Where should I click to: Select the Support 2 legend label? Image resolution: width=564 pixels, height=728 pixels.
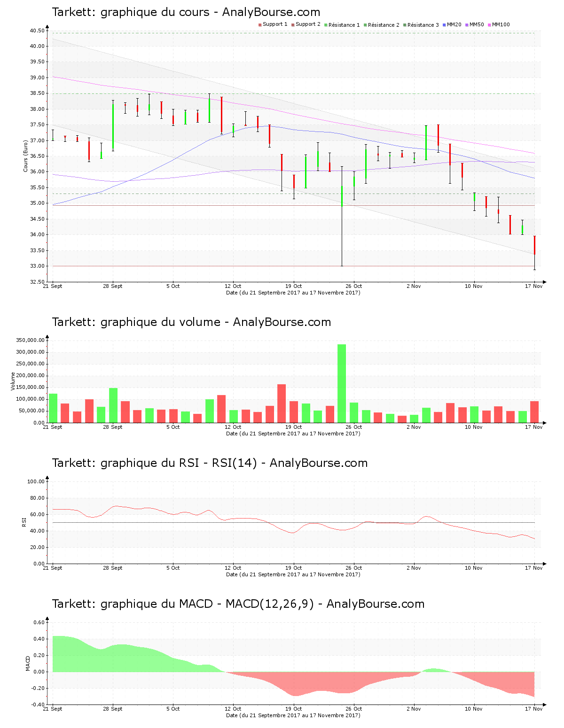point(308,24)
